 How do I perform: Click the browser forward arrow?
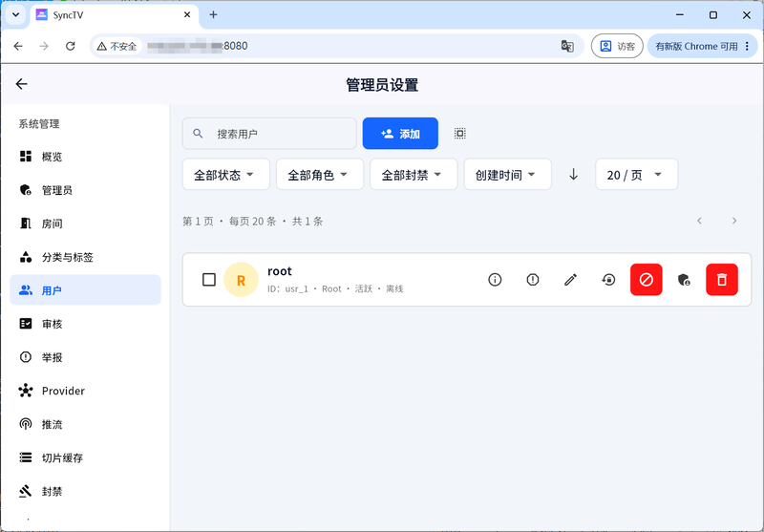tap(44, 46)
